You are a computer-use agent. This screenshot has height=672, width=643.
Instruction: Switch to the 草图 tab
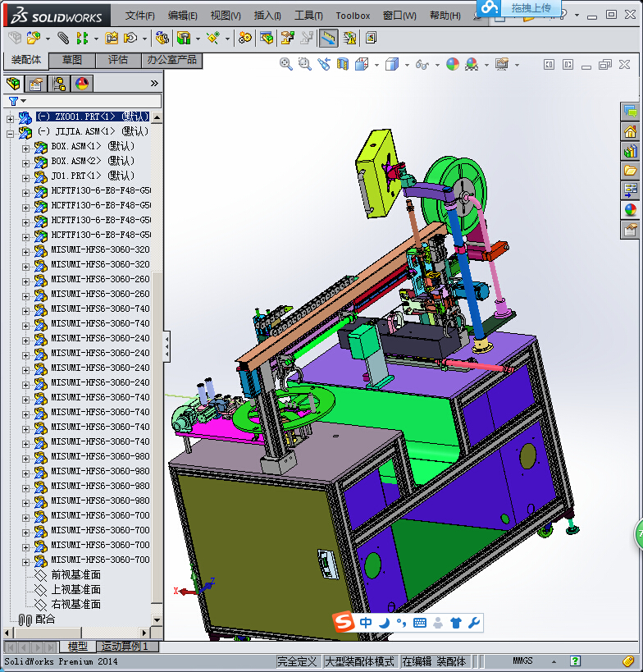(72, 60)
